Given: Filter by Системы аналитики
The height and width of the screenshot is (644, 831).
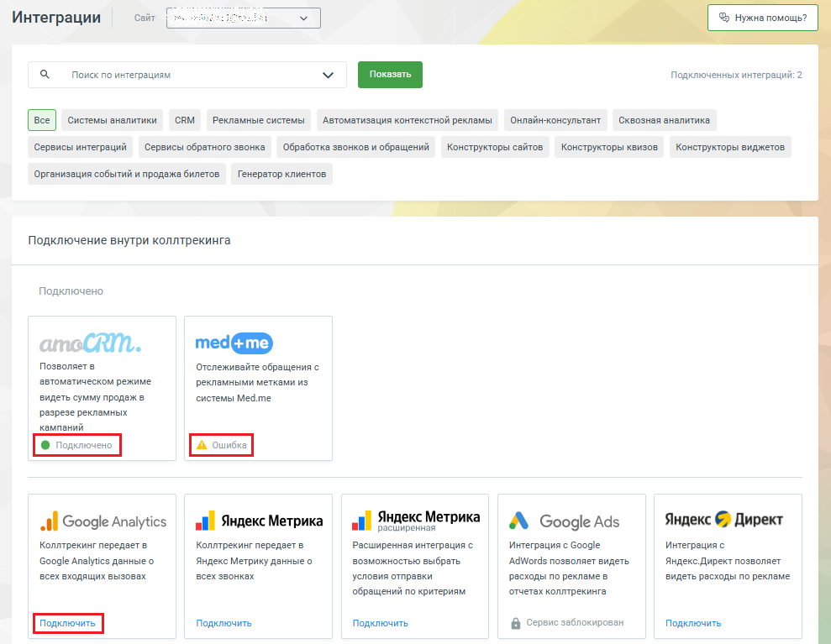Looking at the screenshot, I should click(112, 120).
